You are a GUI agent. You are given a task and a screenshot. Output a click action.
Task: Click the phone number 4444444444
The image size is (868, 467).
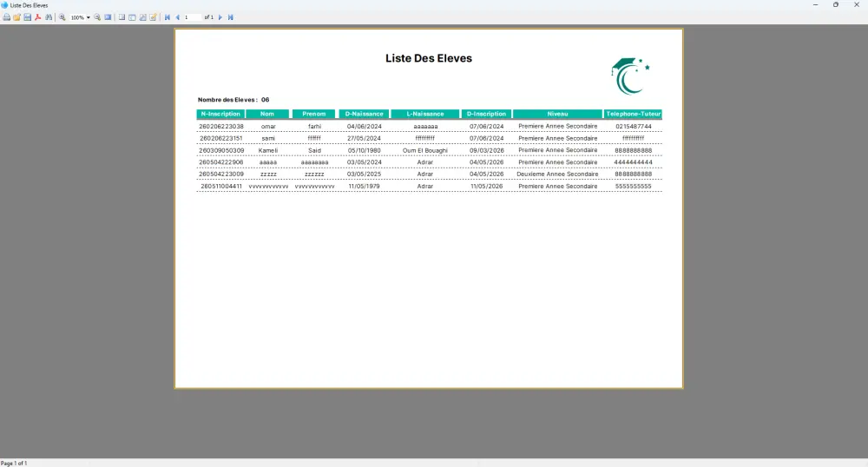pyautogui.click(x=634, y=162)
